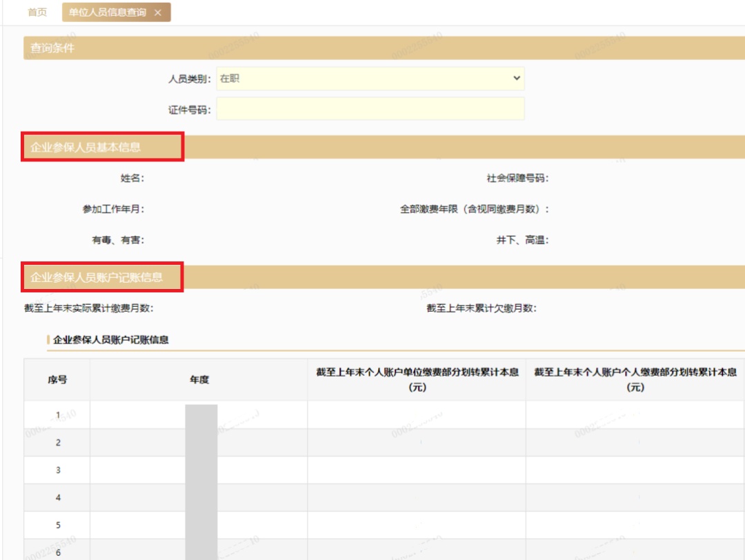Click the 年度 column header

click(199, 379)
